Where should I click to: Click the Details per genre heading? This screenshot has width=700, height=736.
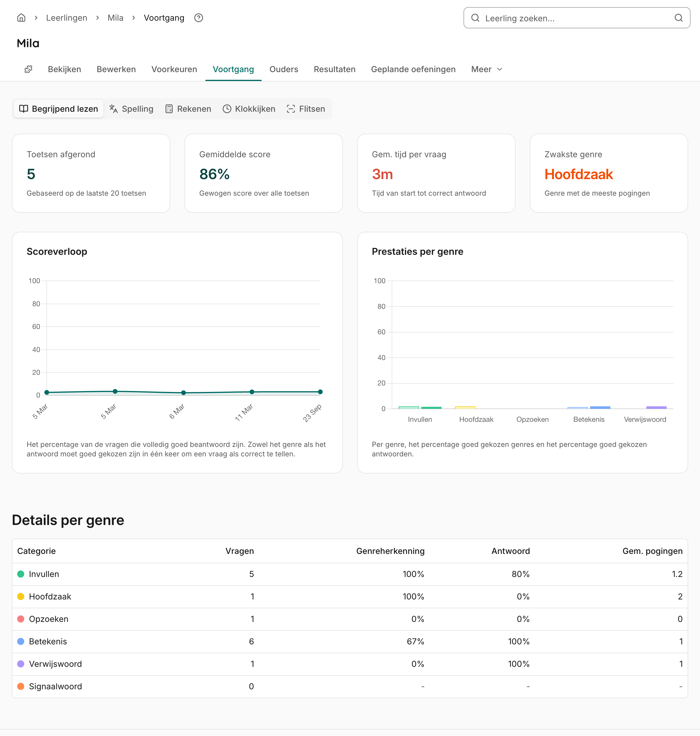coord(68,520)
